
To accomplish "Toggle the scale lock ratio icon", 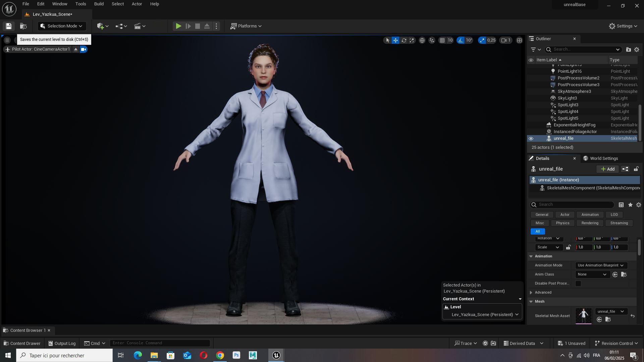I will (568, 247).
